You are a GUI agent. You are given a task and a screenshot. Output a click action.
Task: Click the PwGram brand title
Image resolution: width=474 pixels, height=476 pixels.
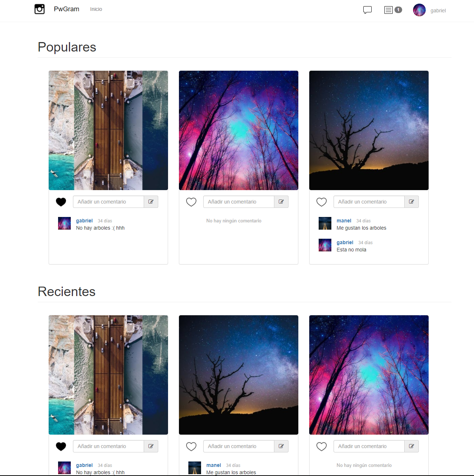(x=66, y=9)
